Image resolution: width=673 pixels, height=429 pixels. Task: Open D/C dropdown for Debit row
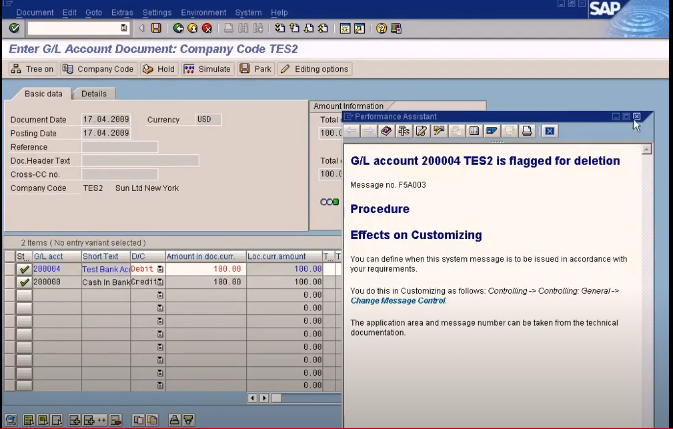click(x=160, y=269)
